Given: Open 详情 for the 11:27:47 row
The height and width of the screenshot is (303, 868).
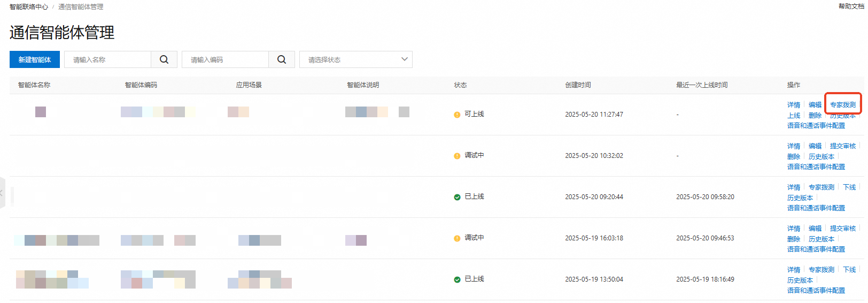Looking at the screenshot, I should 794,105.
